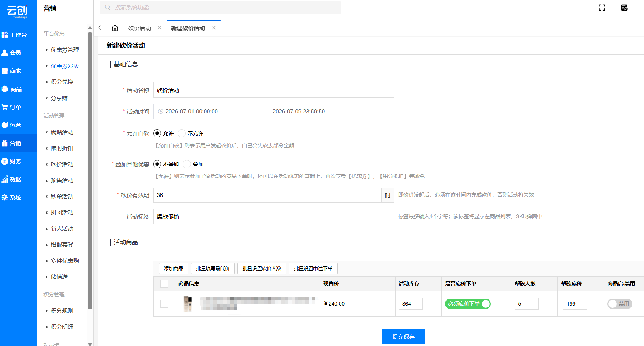Click the start date 2026-07-01 field
Viewport: 644px width, 346px height.
point(191,112)
